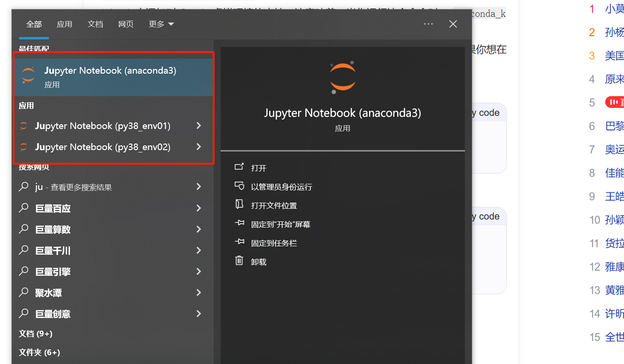Click search icon beside 聚水潭
This screenshot has height=364, width=624.
click(x=23, y=292)
